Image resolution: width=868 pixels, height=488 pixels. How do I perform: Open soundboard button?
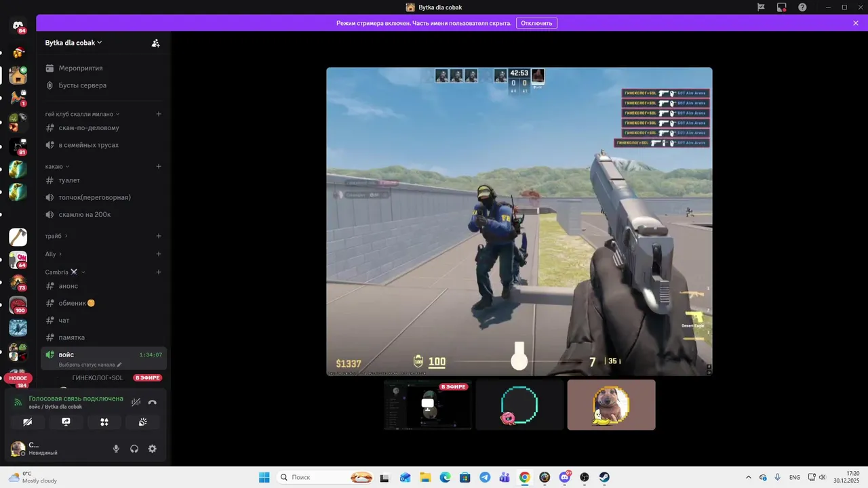point(142,422)
